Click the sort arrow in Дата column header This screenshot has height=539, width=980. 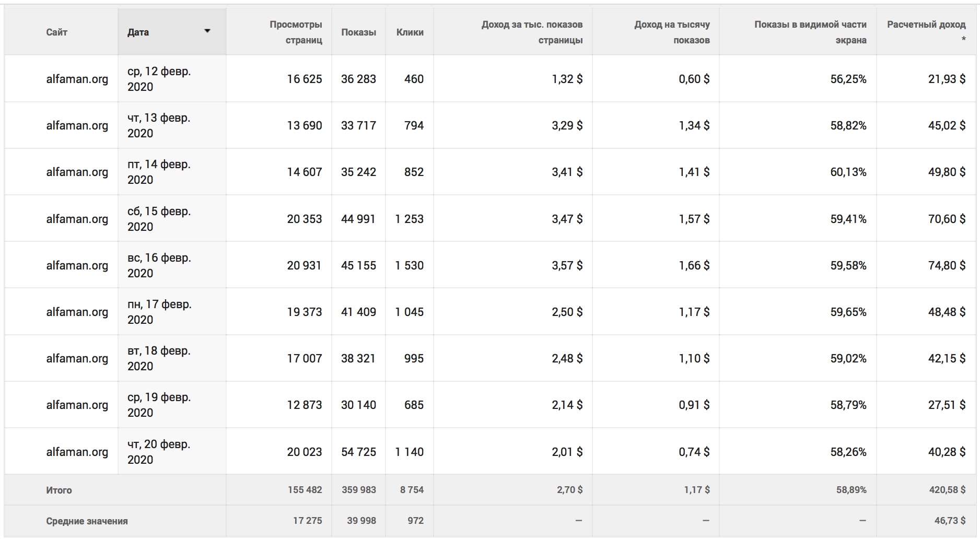click(207, 31)
